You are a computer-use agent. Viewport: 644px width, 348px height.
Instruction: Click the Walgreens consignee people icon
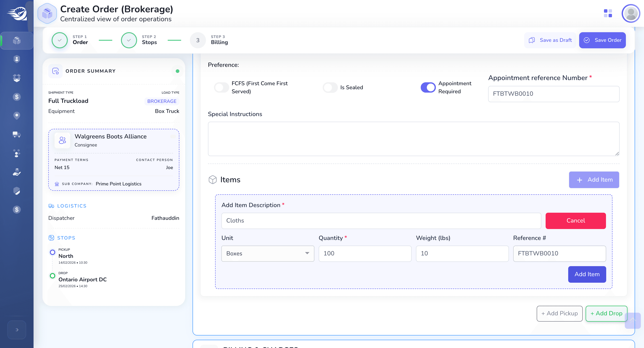point(63,140)
